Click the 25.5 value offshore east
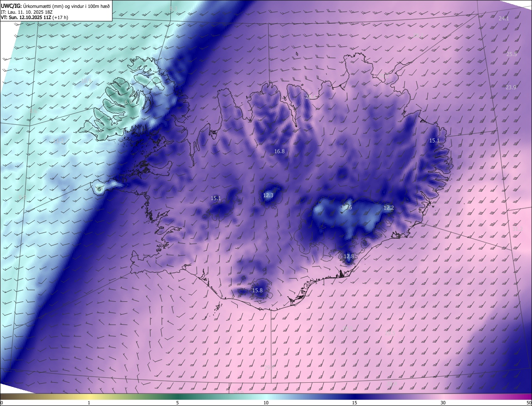 point(512,54)
